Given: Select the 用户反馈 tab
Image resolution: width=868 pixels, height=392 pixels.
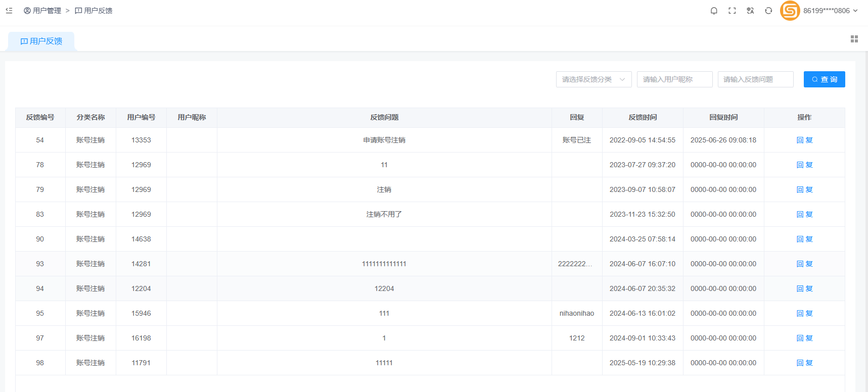Looking at the screenshot, I should point(41,41).
